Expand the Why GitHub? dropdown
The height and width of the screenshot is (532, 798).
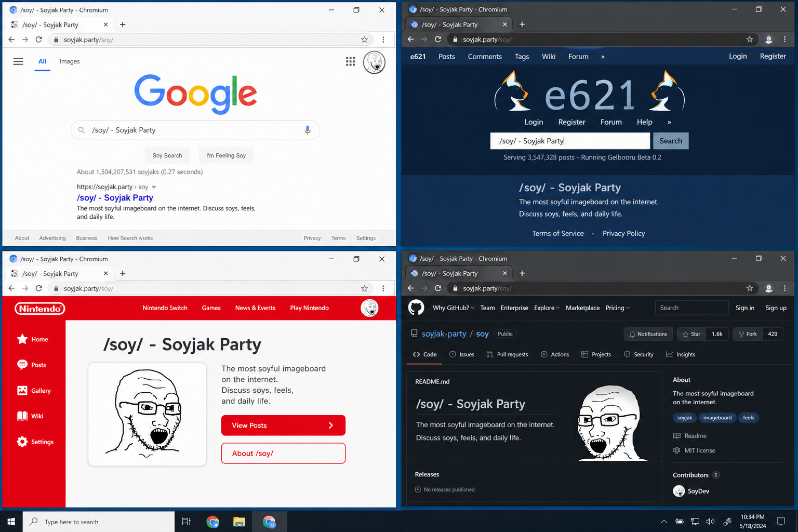click(x=454, y=308)
